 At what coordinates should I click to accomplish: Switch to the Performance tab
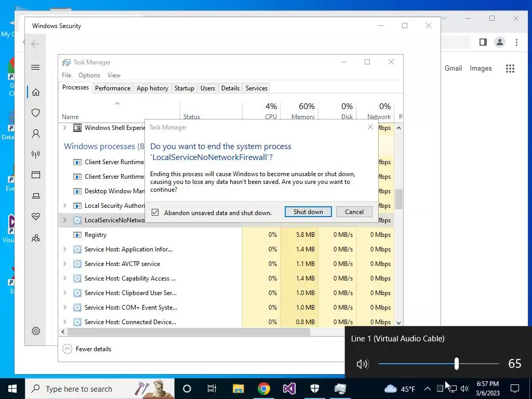[113, 88]
